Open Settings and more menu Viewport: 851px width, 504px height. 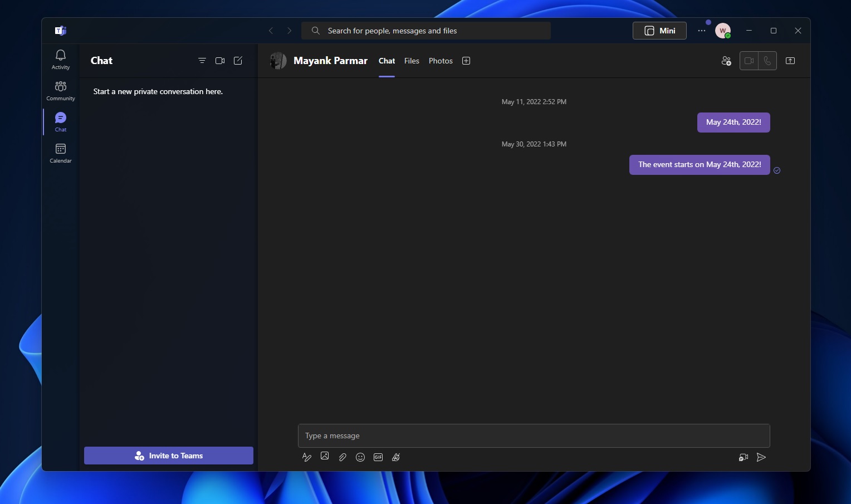coord(702,31)
